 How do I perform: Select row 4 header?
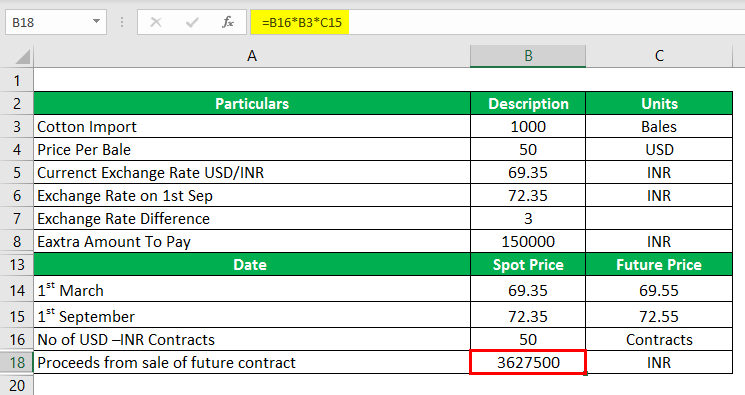17,149
